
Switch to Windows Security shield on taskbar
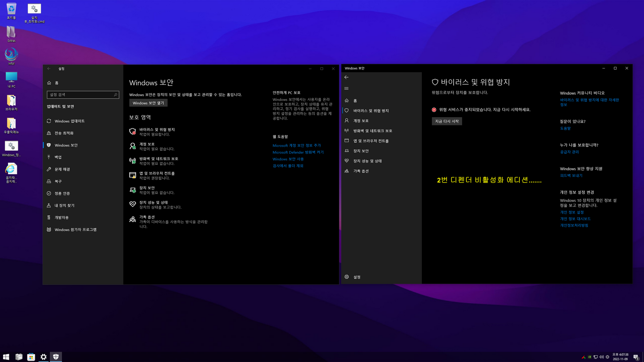click(56, 357)
